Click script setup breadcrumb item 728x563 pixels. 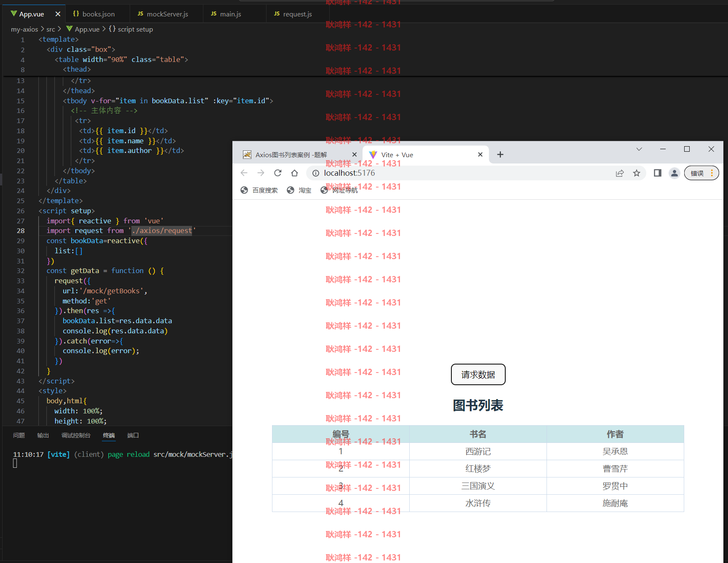(x=131, y=29)
